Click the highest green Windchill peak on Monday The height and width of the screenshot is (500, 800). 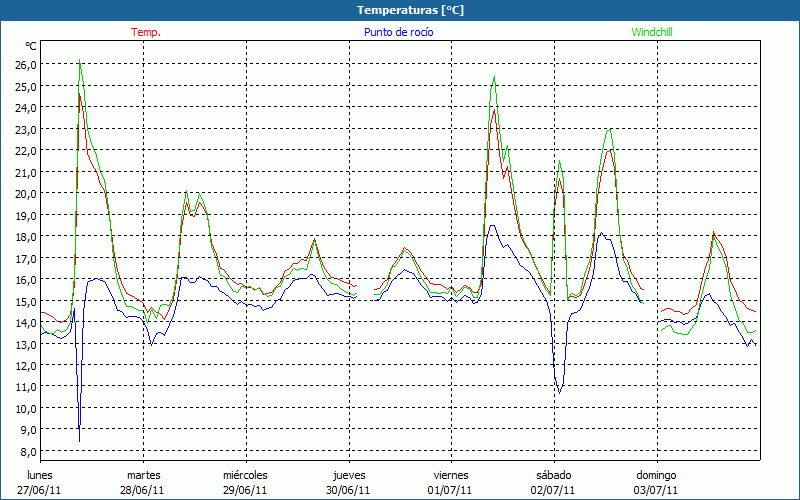(x=80, y=62)
